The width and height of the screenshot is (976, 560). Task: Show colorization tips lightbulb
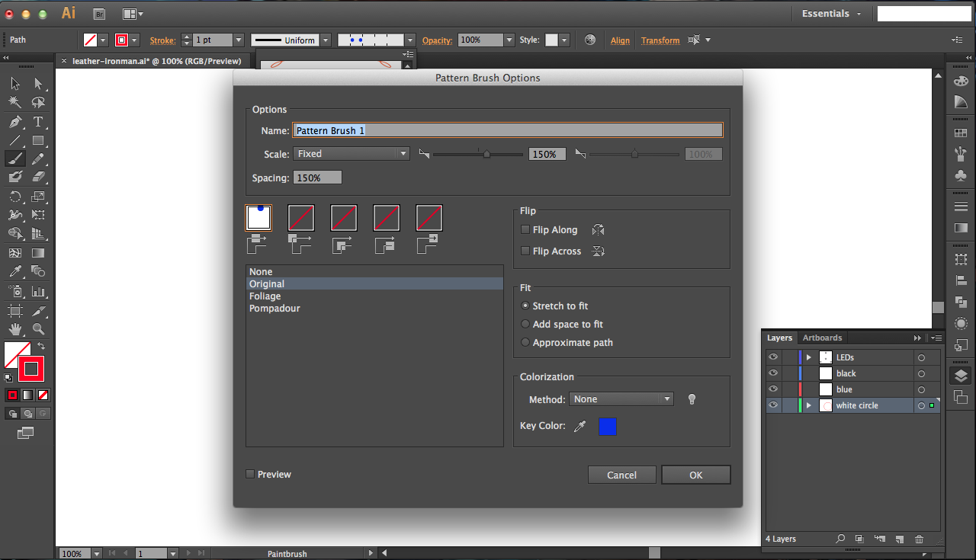[692, 399]
